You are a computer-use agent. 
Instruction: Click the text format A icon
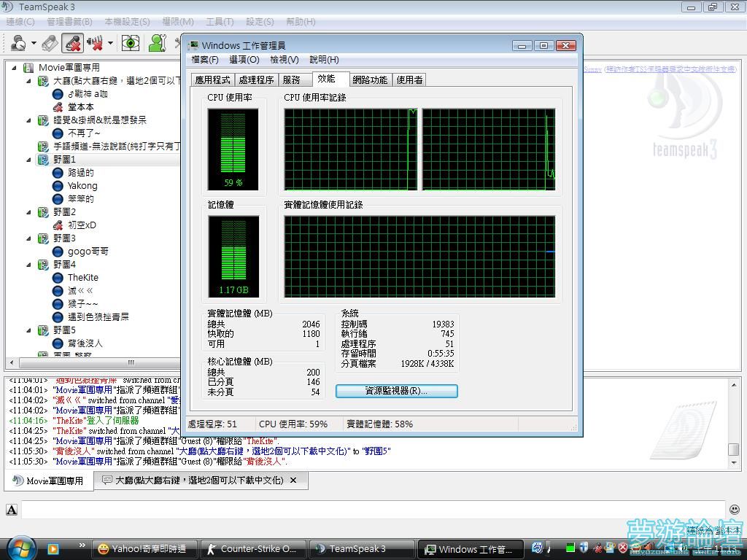[12, 510]
